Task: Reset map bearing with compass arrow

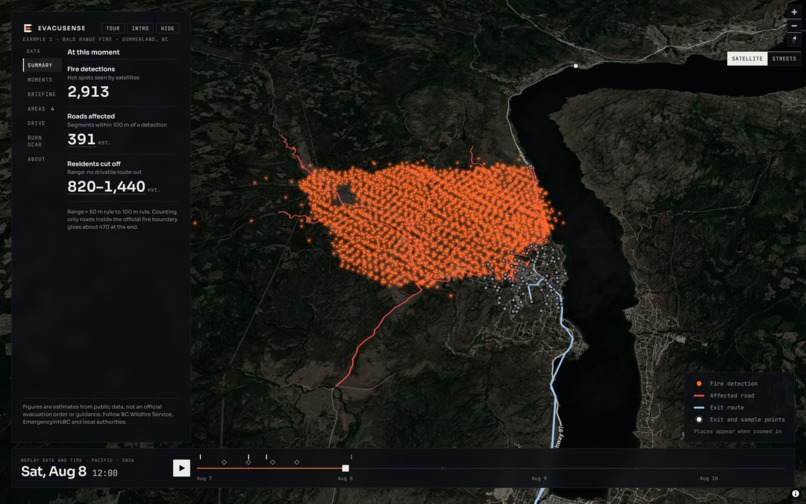Action: (794, 40)
